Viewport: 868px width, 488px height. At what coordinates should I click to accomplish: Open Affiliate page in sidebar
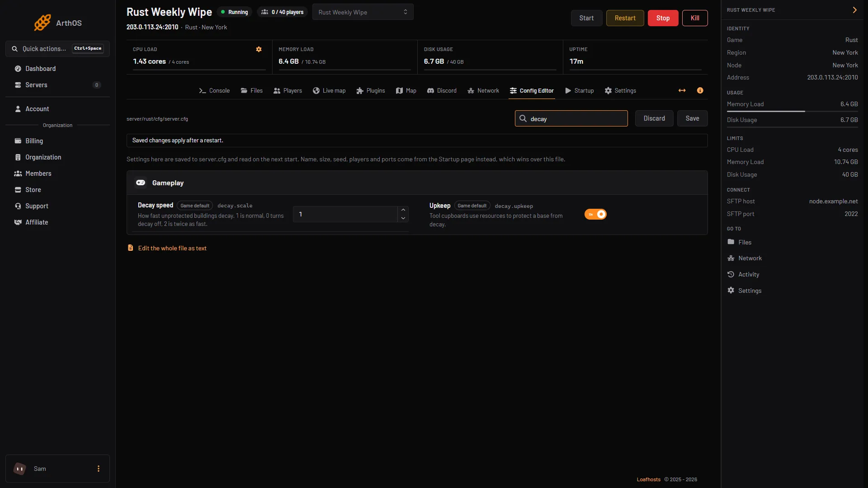tap(57, 222)
